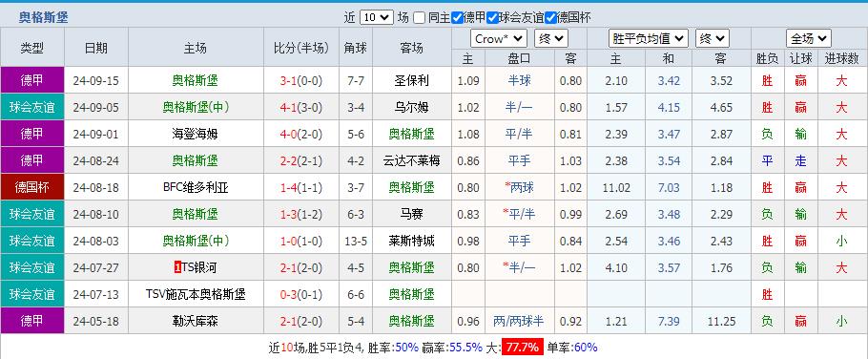Click handicap 两/两球半 in 勒沃库森 row
The width and height of the screenshot is (868, 359).
(519, 321)
